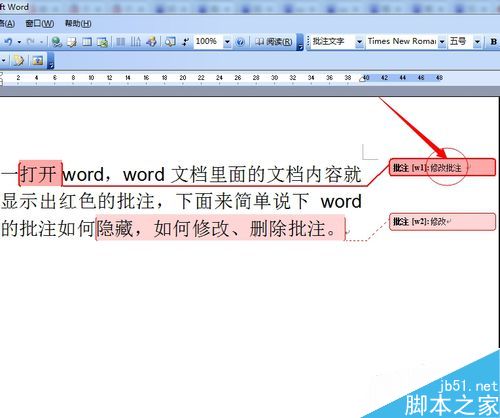Viewport: 500px width, 418px height.
Task: Toggle the Tables and Borders toolbar icon
Action: [x=72, y=42]
